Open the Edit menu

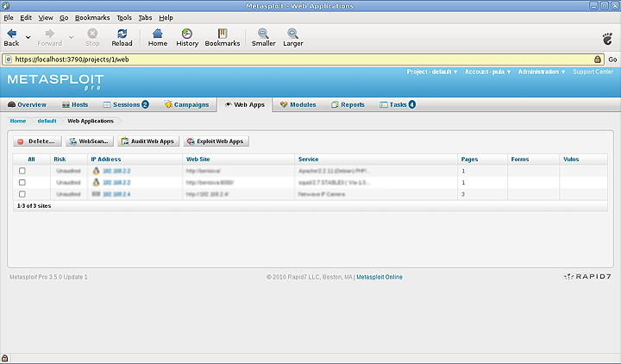click(26, 18)
